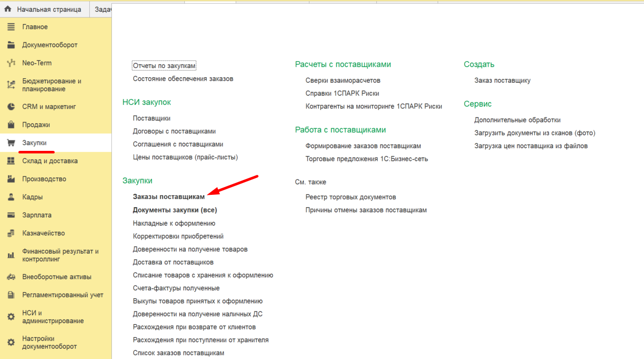The width and height of the screenshot is (644, 359).
Task: Click Доверенности на получение товаров
Action: (x=190, y=250)
